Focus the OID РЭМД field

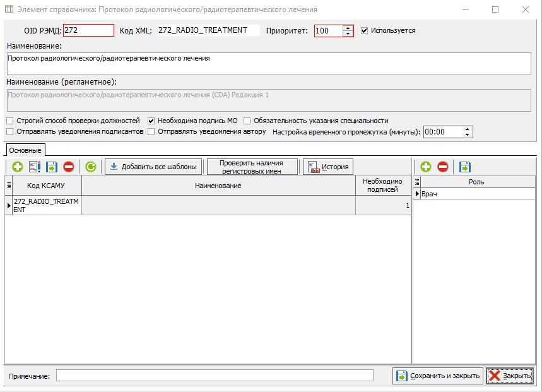click(x=88, y=30)
